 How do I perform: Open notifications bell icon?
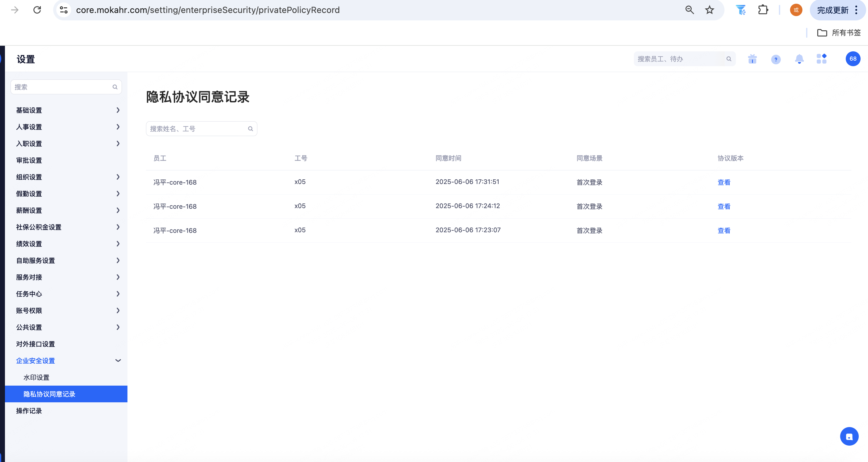tap(799, 59)
